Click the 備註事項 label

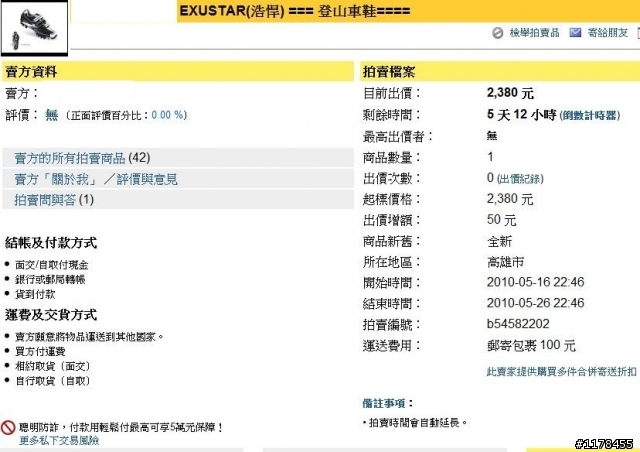388,403
